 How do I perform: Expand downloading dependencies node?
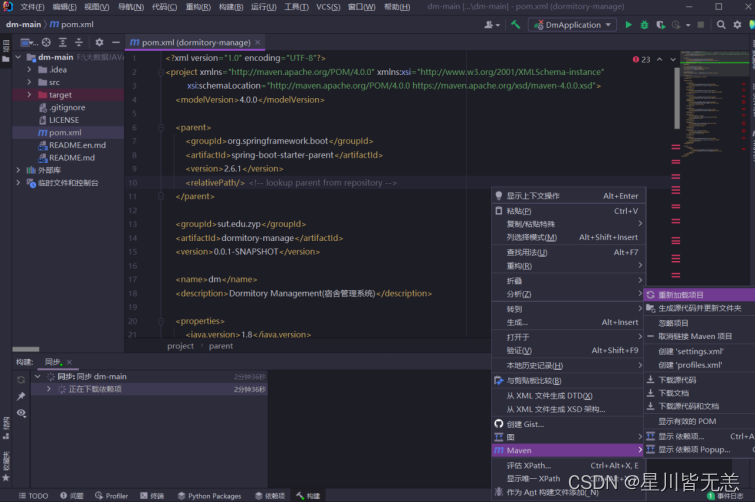click(x=49, y=389)
